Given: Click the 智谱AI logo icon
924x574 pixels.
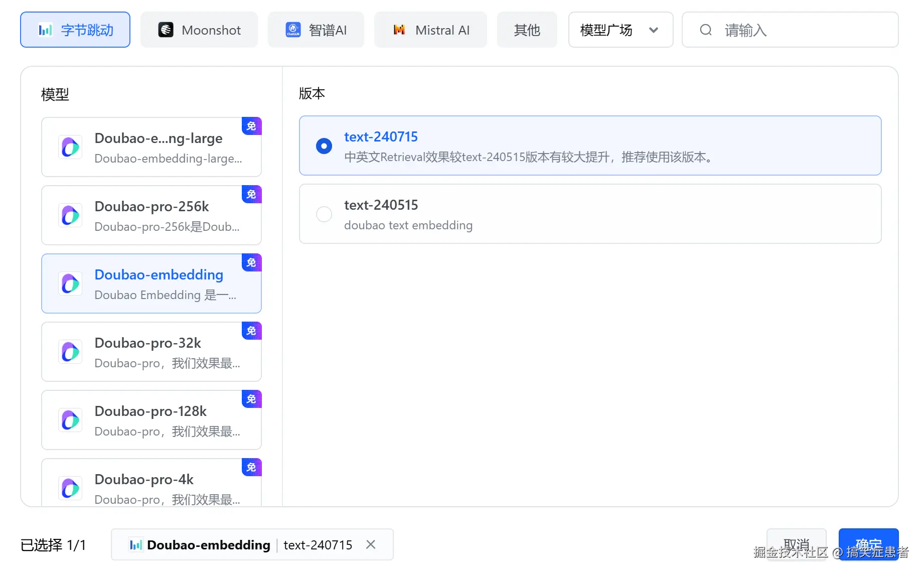Looking at the screenshot, I should [293, 30].
